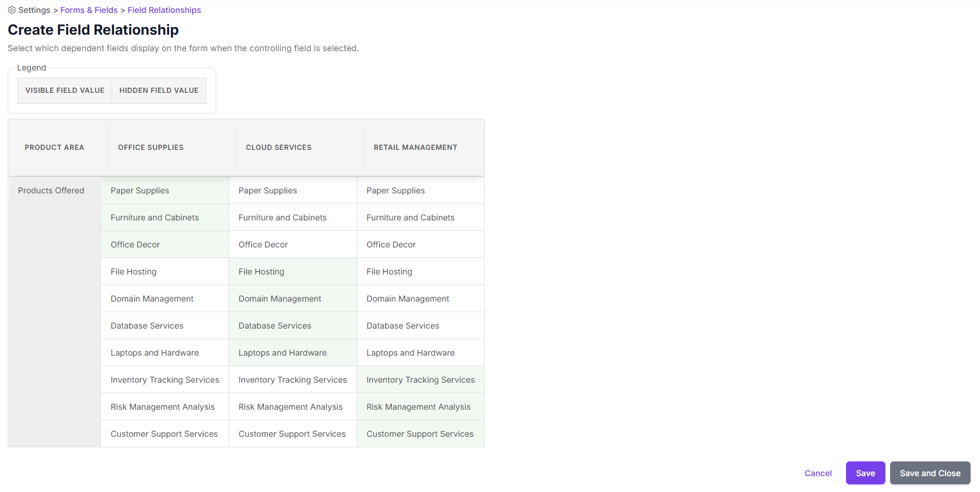980x492 pixels.
Task: Toggle Inventory Tracking Services under Retail Management
Action: (x=421, y=380)
